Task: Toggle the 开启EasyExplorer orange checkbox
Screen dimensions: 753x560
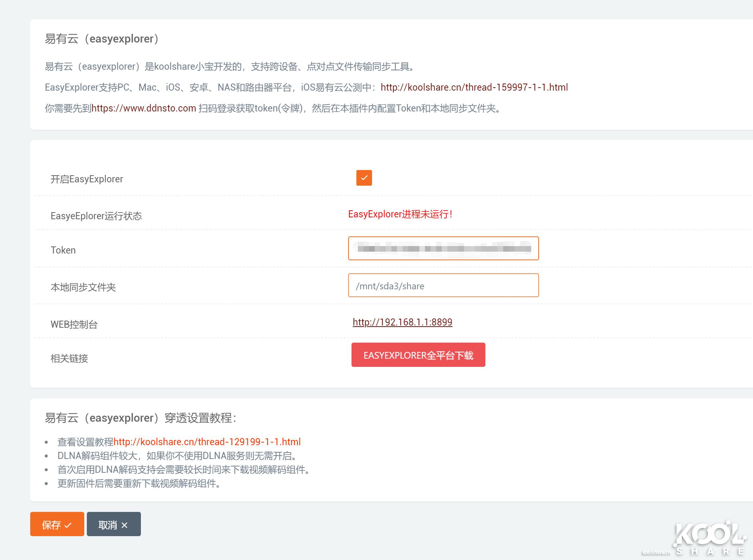Action: (x=364, y=178)
